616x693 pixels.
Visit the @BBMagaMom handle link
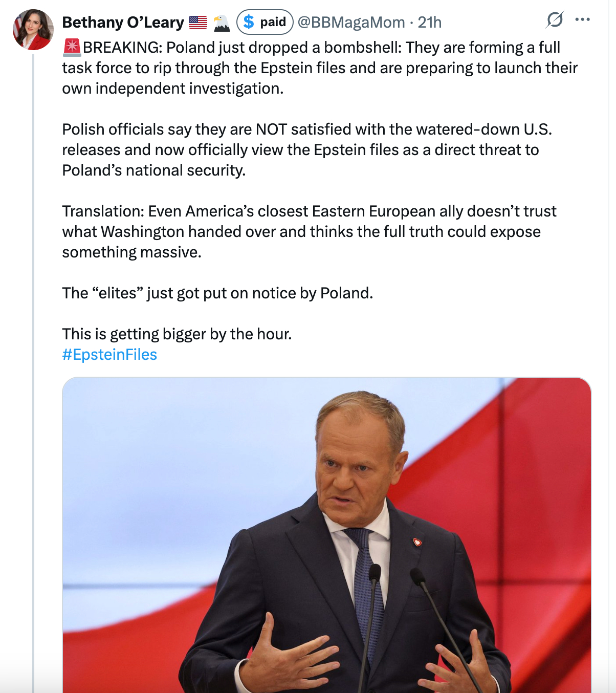tap(351, 23)
